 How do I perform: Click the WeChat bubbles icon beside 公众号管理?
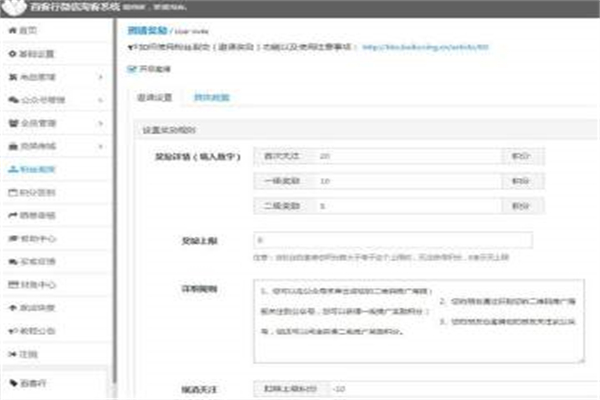point(13,100)
